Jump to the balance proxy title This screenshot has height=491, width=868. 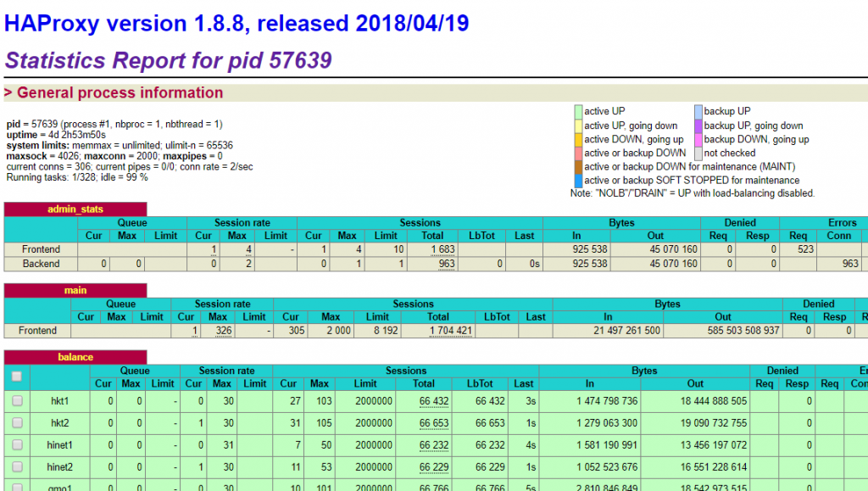point(75,357)
